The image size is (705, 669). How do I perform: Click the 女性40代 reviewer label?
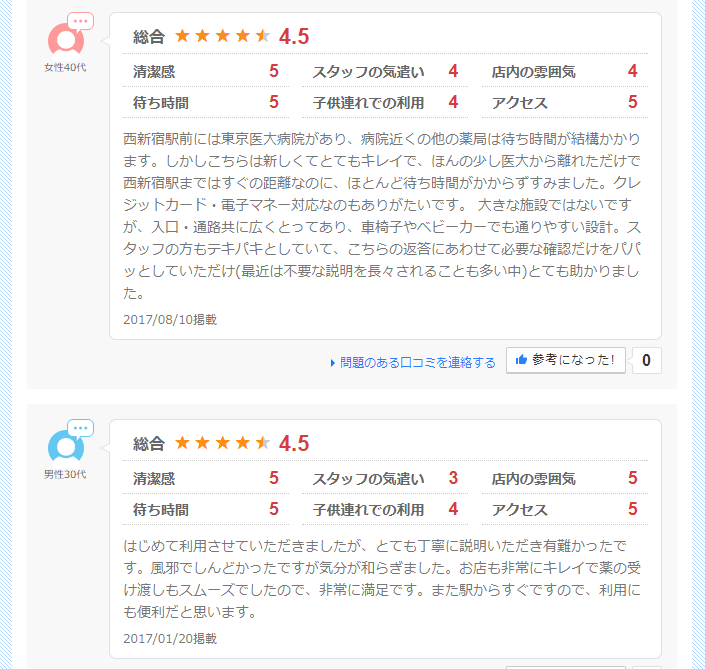[65, 67]
